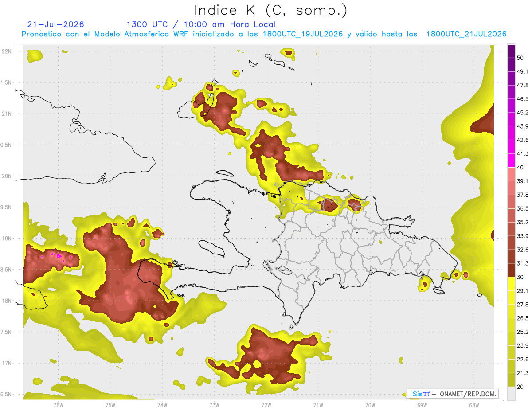Click the colorbar value "32.6"

[523, 250]
